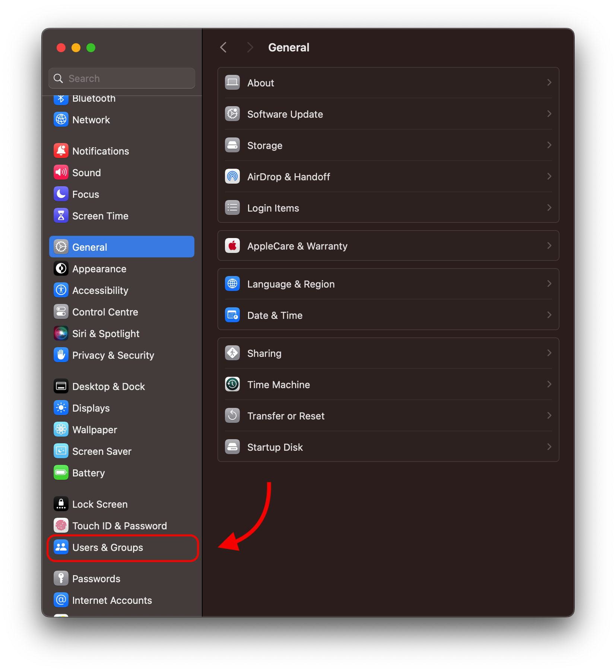Click the Accessibility icon in sidebar
The image size is (616, 672).
61,290
